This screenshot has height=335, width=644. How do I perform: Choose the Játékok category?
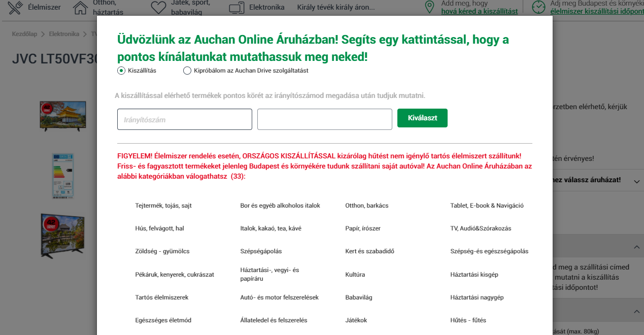pos(356,320)
